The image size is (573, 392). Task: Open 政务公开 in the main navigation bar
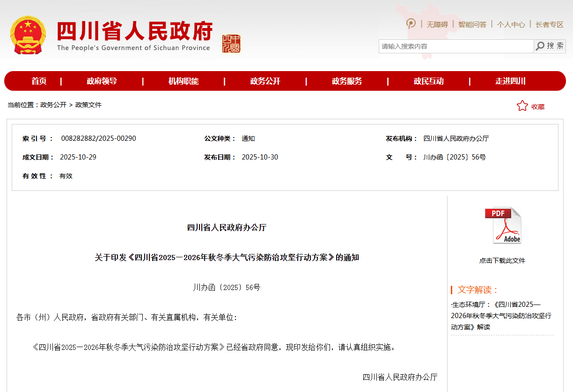(x=265, y=81)
